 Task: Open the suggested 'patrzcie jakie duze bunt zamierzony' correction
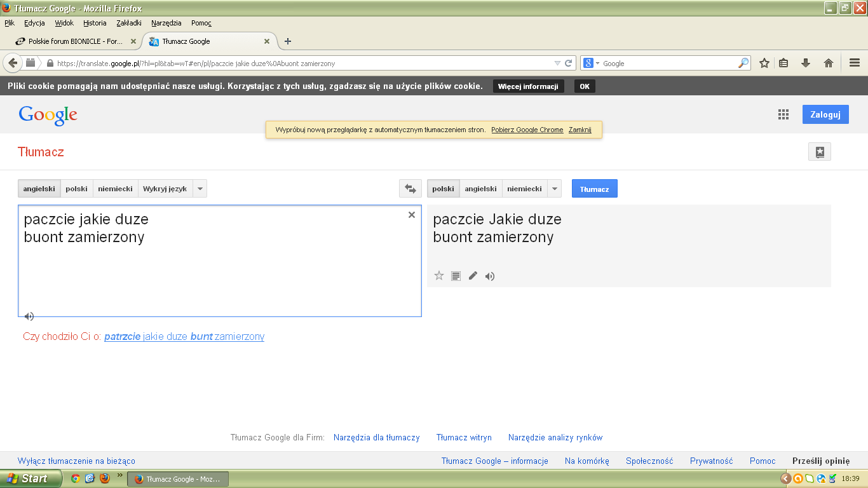click(x=184, y=337)
